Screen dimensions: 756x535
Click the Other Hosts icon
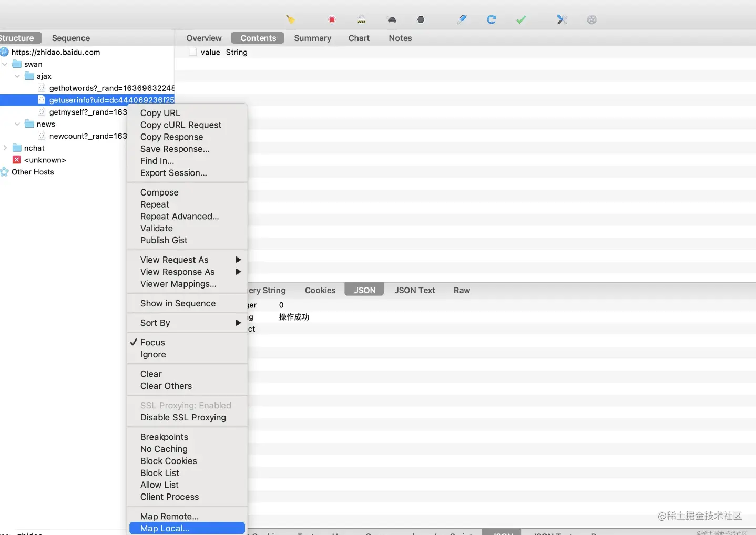(5, 172)
